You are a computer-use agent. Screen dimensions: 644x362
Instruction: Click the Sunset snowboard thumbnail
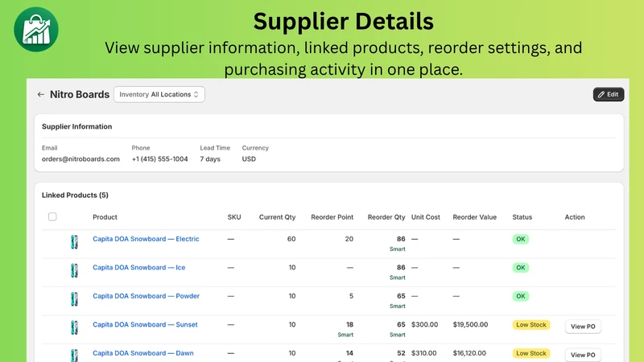[x=74, y=327]
